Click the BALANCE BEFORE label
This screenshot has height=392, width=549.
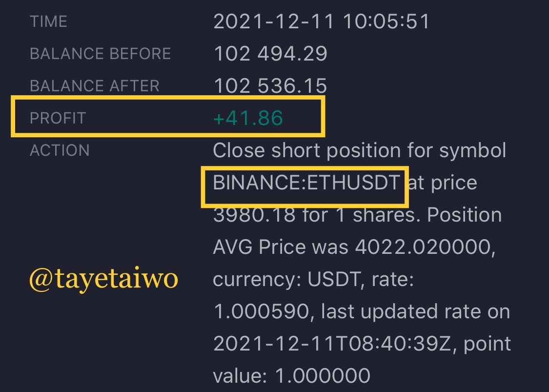pyautogui.click(x=101, y=54)
